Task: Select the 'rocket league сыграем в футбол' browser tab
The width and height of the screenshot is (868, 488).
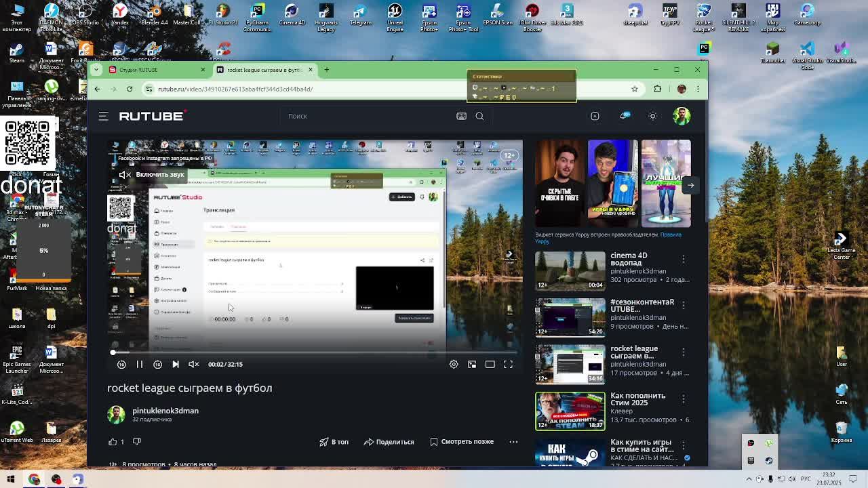Action: click(264, 70)
